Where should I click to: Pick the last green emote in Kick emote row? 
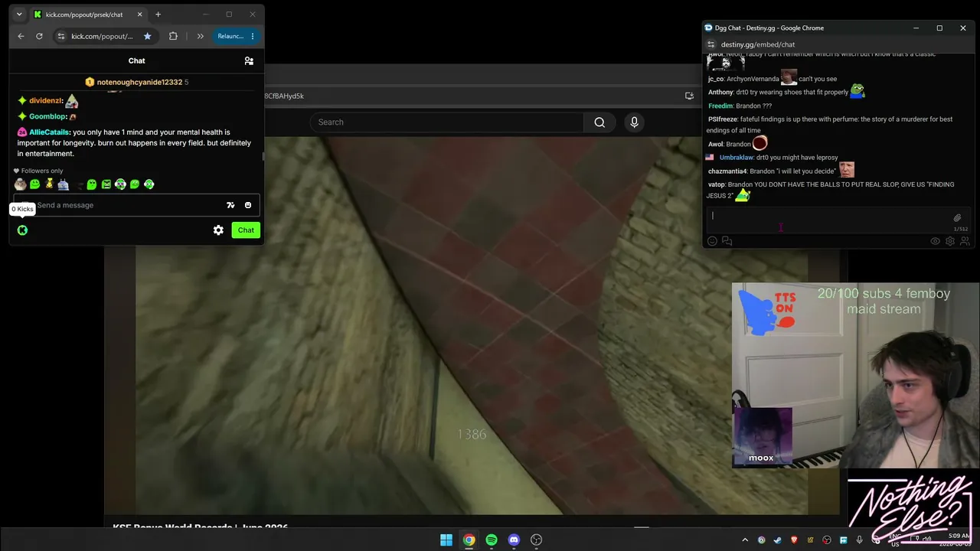(149, 184)
